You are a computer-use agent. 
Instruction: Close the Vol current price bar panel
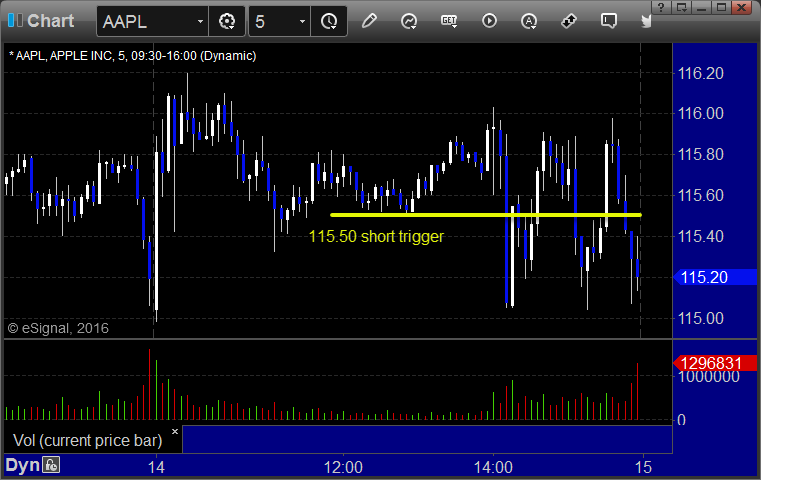click(175, 431)
